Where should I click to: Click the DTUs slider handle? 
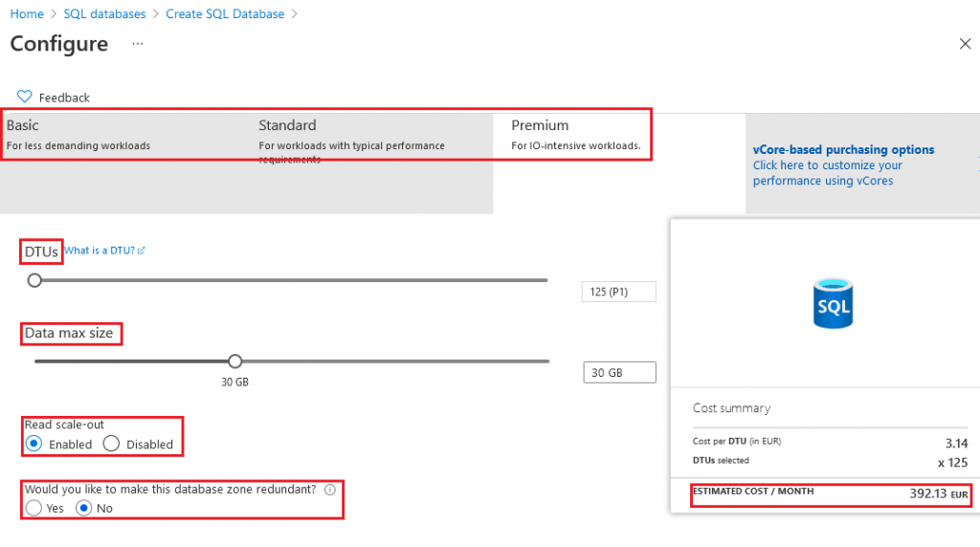[x=34, y=280]
